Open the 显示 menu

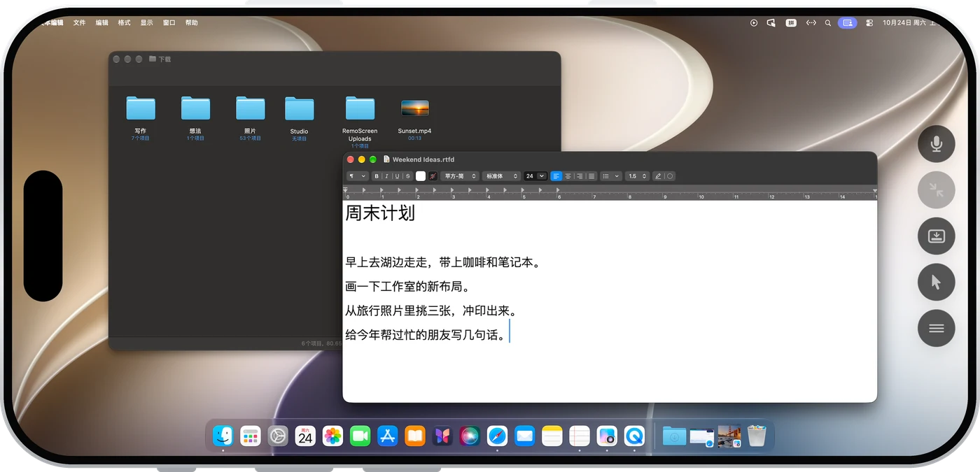click(x=146, y=22)
